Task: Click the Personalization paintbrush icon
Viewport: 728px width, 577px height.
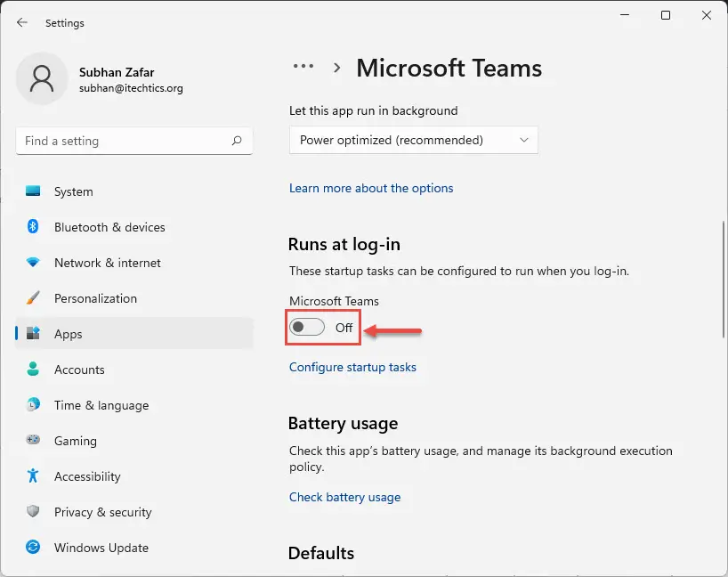Action: pyautogui.click(x=33, y=297)
